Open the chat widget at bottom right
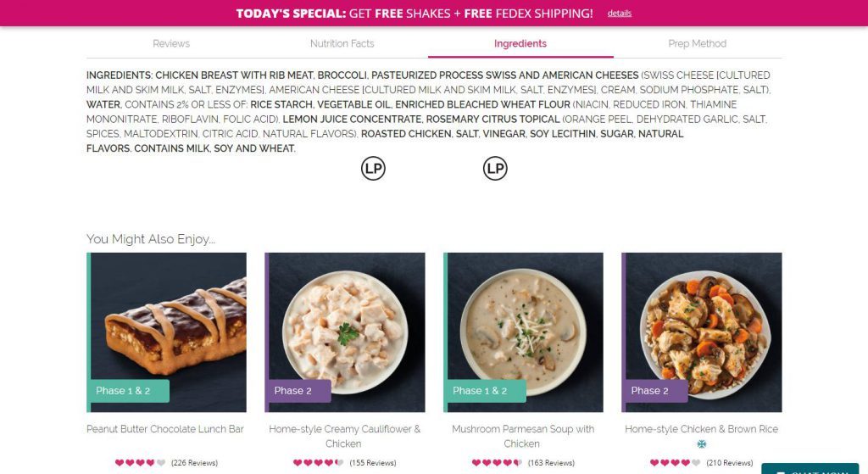The width and height of the screenshot is (868, 474). pyautogui.click(x=810, y=469)
